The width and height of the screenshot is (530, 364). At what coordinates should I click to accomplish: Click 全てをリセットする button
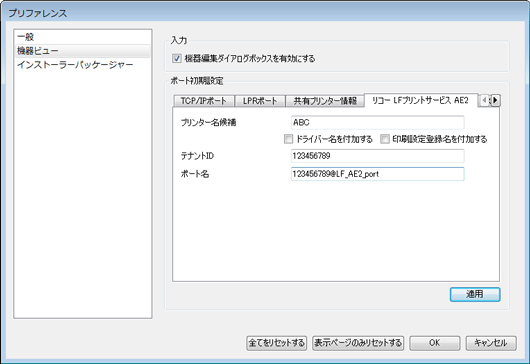pyautogui.click(x=276, y=343)
